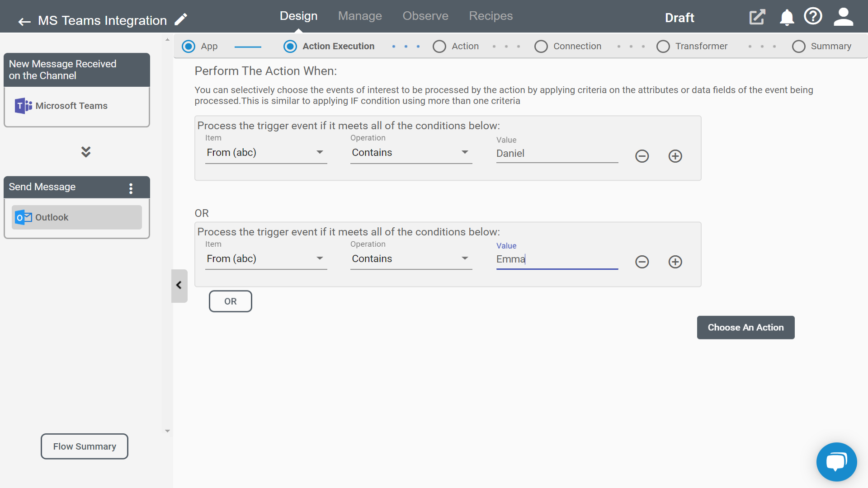Select the App step radio button
Image resolution: width=868 pixels, height=488 pixels.
click(189, 47)
